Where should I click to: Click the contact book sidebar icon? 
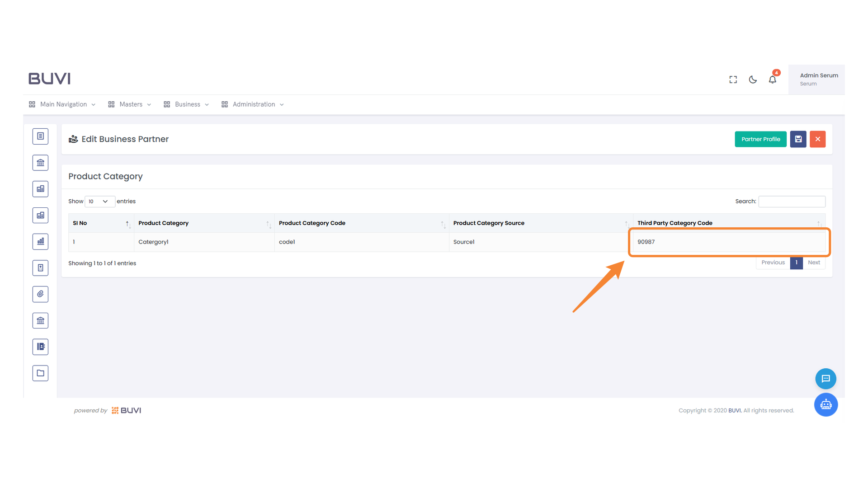click(x=40, y=347)
